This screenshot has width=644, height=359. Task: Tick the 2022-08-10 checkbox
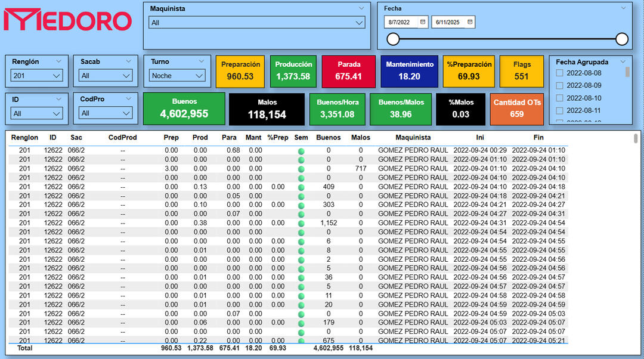tap(559, 98)
